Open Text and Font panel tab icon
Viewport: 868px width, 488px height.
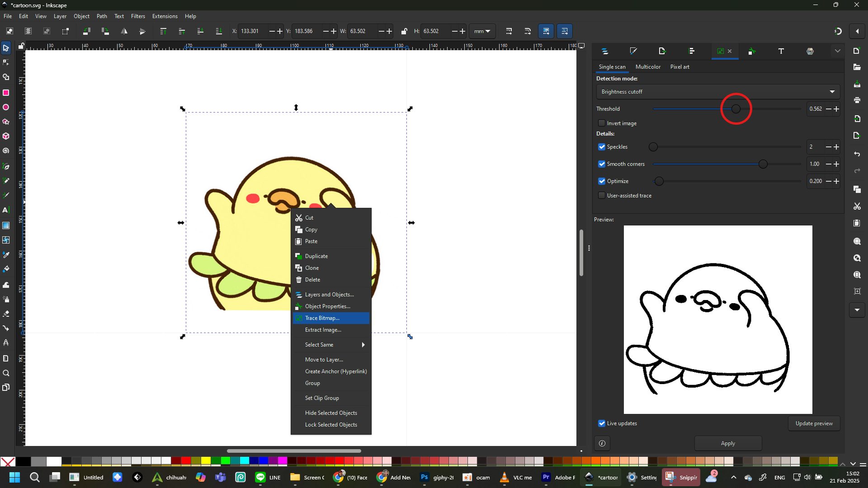pos(781,51)
